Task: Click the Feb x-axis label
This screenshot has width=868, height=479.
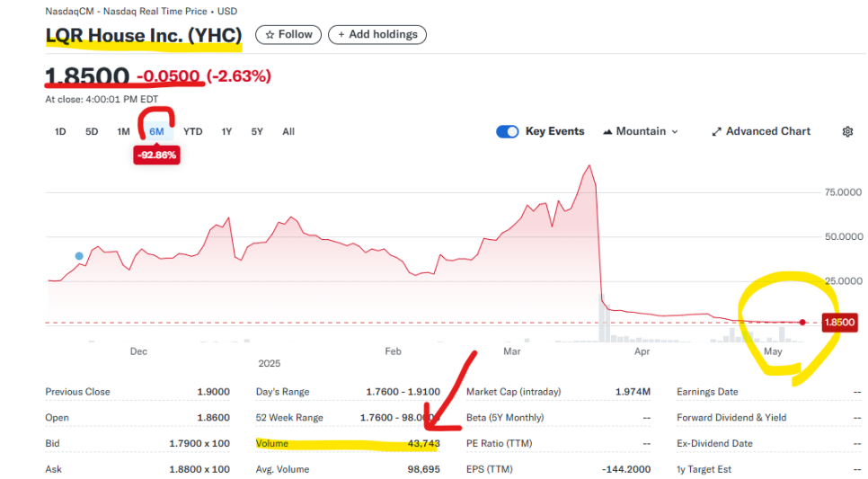Action: 393,351
